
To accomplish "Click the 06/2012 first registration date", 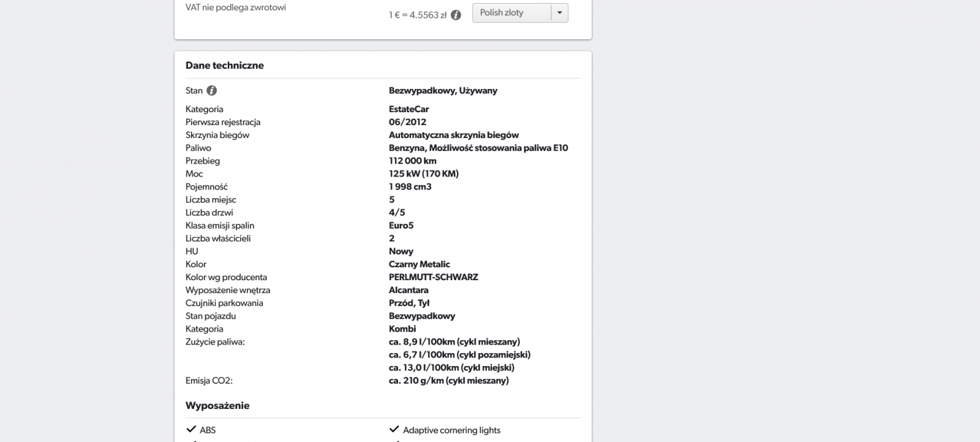I will point(407,122).
